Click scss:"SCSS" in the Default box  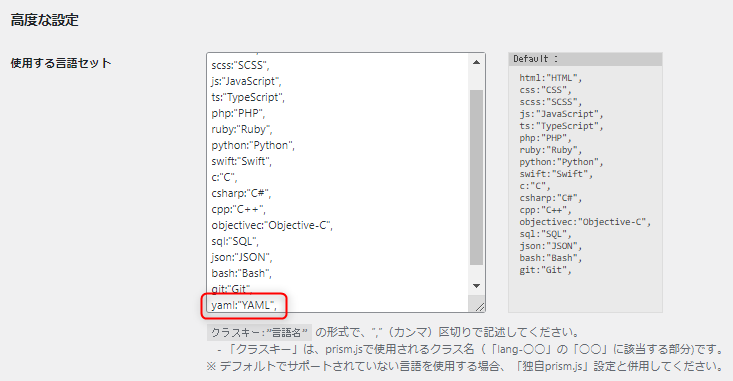[x=551, y=102]
